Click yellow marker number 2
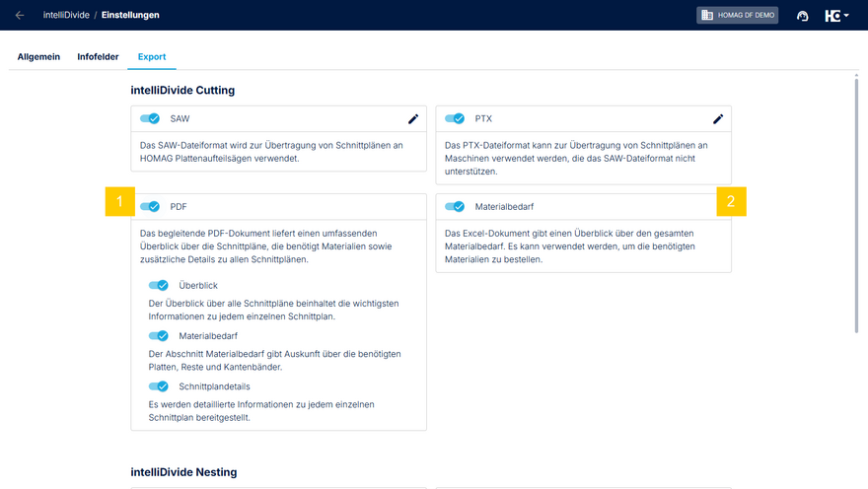 [731, 202]
